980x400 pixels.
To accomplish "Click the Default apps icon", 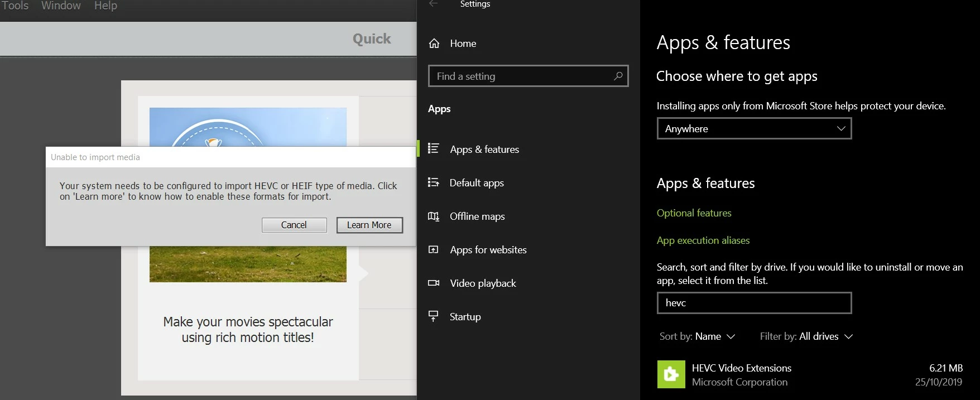I will [433, 182].
